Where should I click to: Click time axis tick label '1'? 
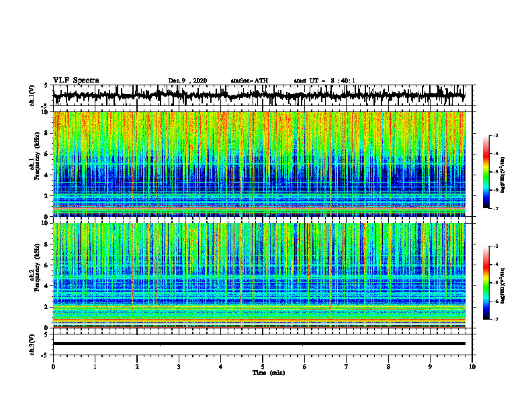click(x=95, y=367)
